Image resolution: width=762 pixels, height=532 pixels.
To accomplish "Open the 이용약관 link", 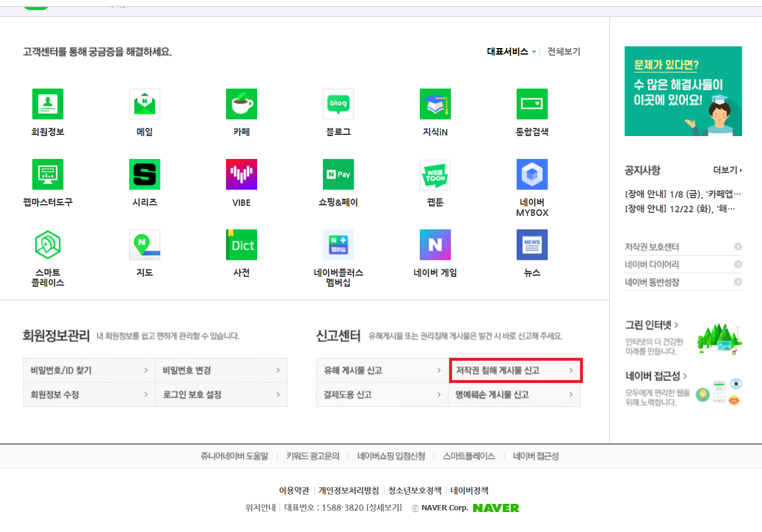I will coord(294,490).
